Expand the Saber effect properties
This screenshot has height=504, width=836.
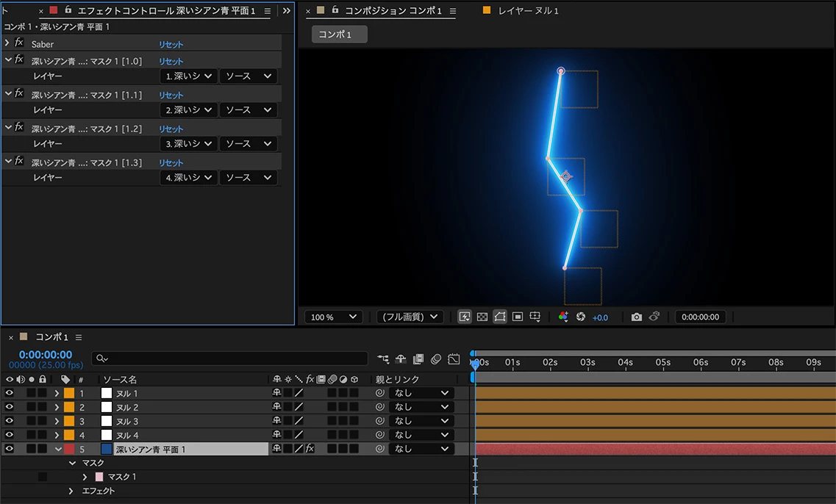click(x=7, y=43)
